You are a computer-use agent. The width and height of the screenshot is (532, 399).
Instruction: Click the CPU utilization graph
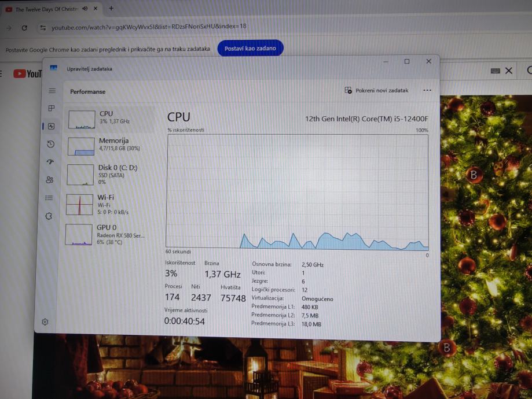point(298,192)
